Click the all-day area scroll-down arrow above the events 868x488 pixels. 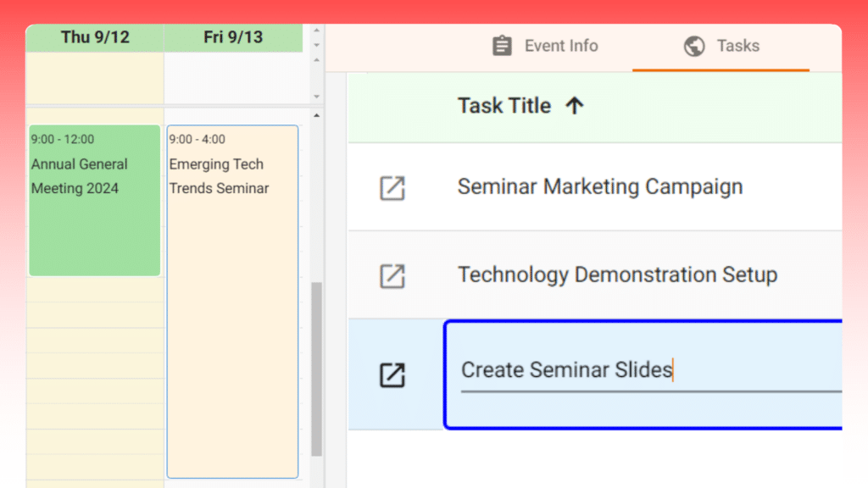(317, 97)
